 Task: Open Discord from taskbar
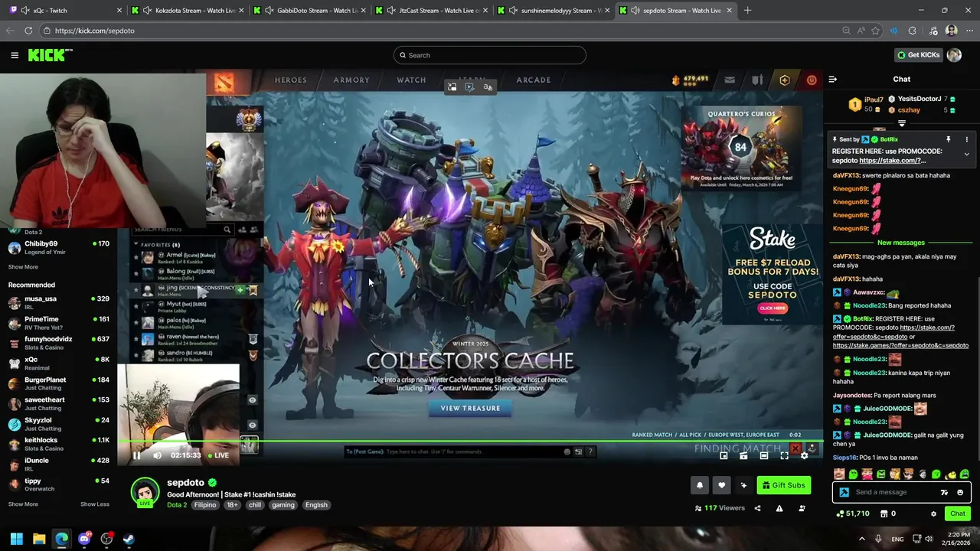point(84,540)
